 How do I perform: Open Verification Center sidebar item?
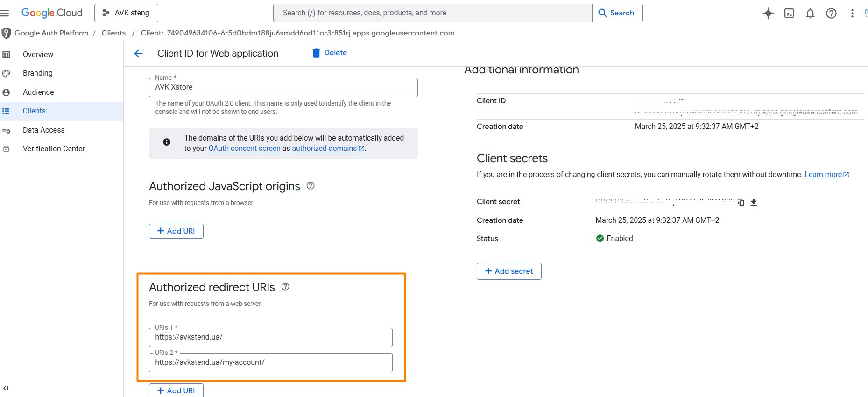click(x=62, y=149)
